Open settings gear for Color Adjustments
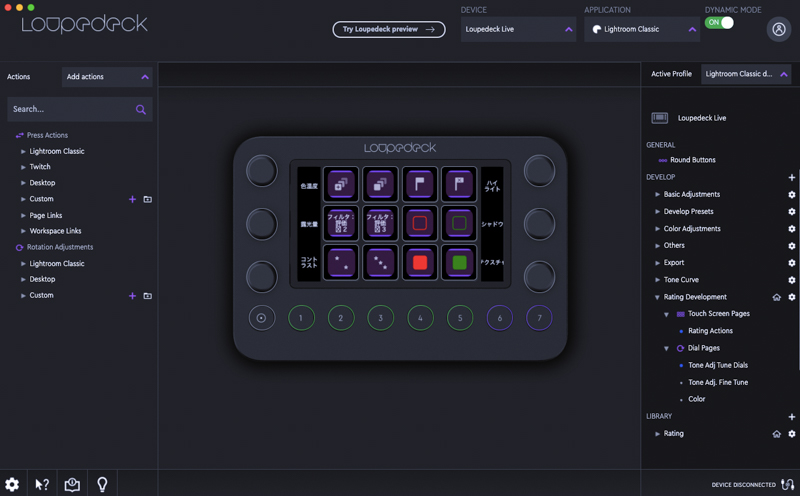Image resolution: width=800 pixels, height=496 pixels. coord(791,229)
